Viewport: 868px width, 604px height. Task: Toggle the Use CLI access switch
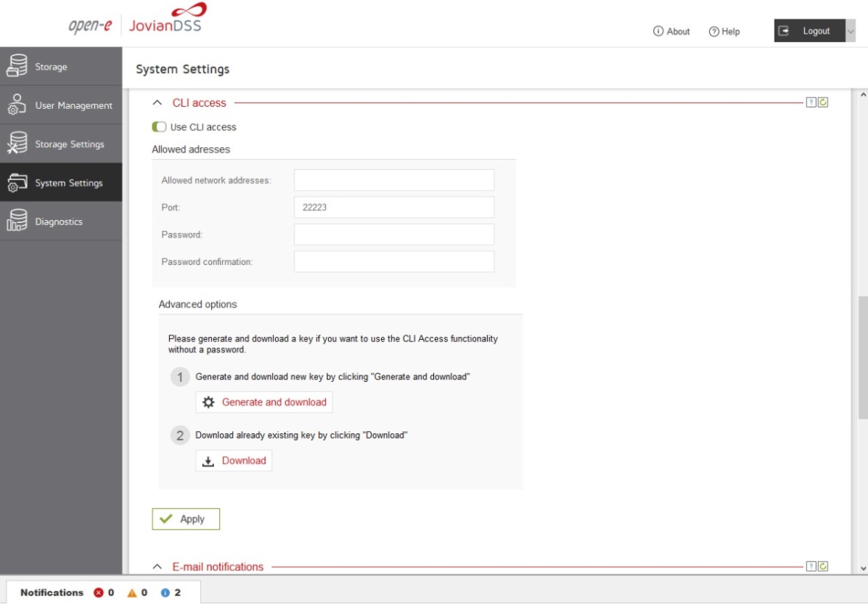tap(159, 127)
